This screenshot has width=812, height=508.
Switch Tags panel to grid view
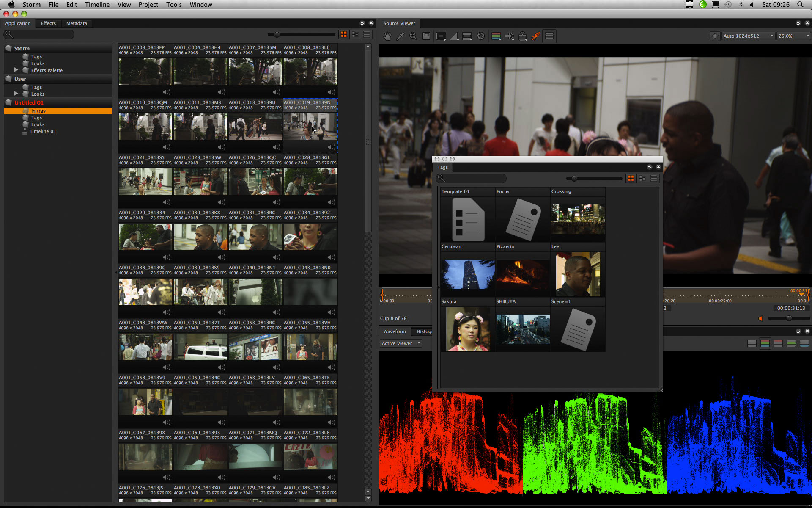[x=631, y=179]
